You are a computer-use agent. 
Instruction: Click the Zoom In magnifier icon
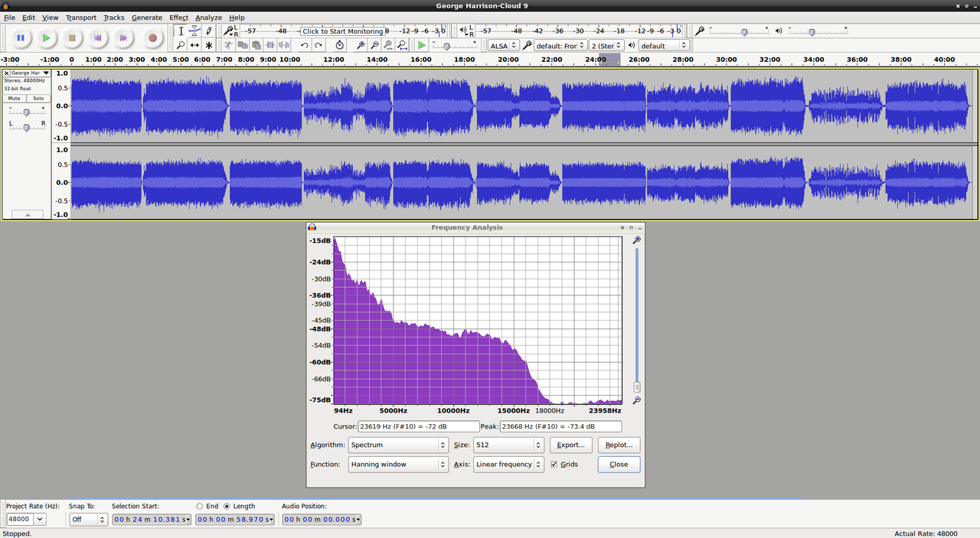pyautogui.click(x=361, y=45)
